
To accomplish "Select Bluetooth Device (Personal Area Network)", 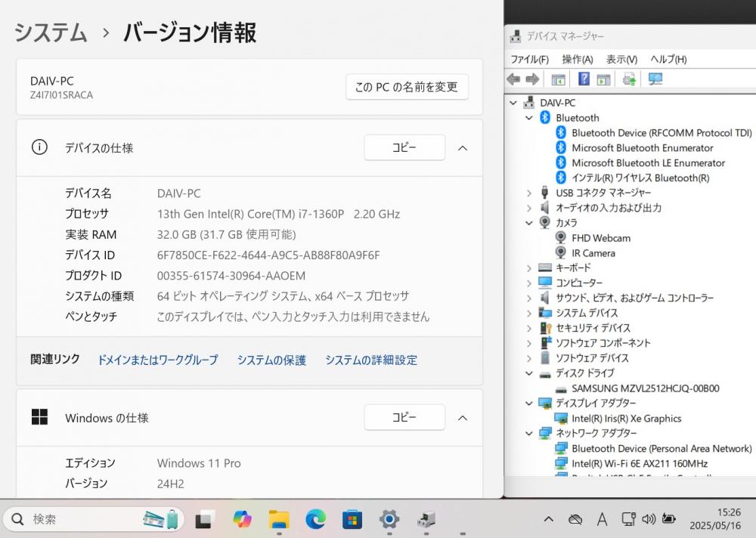I will [x=661, y=448].
